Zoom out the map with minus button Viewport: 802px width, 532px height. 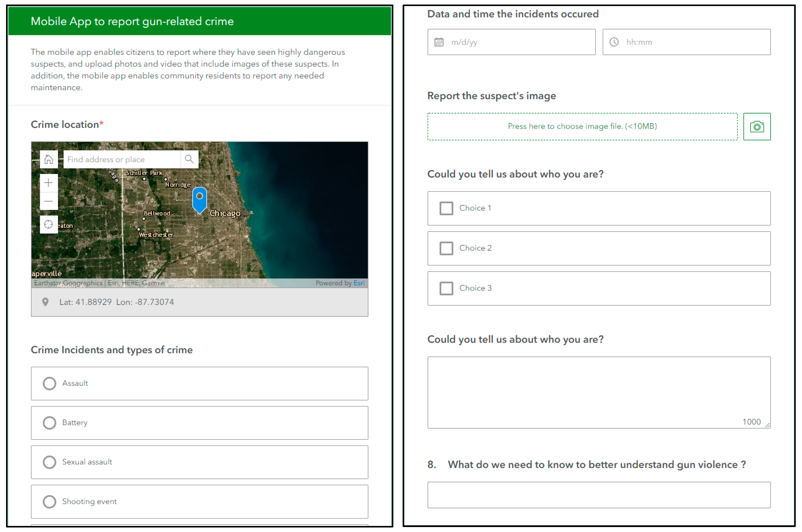(49, 201)
